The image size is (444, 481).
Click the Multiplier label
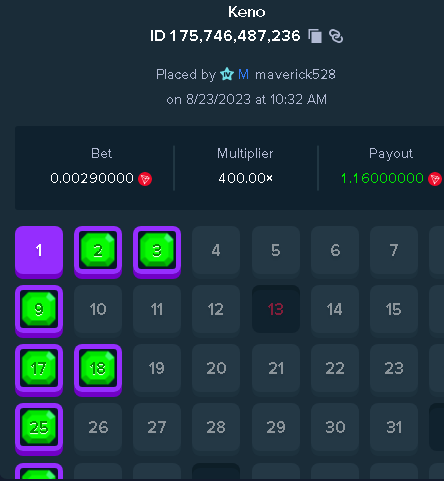245,154
